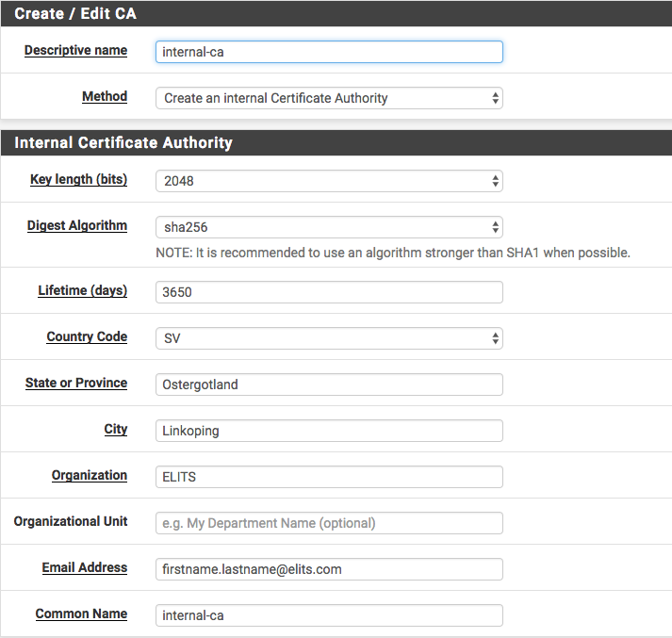The image size is (672, 638).
Task: Open the Method dropdown
Action: click(x=328, y=98)
